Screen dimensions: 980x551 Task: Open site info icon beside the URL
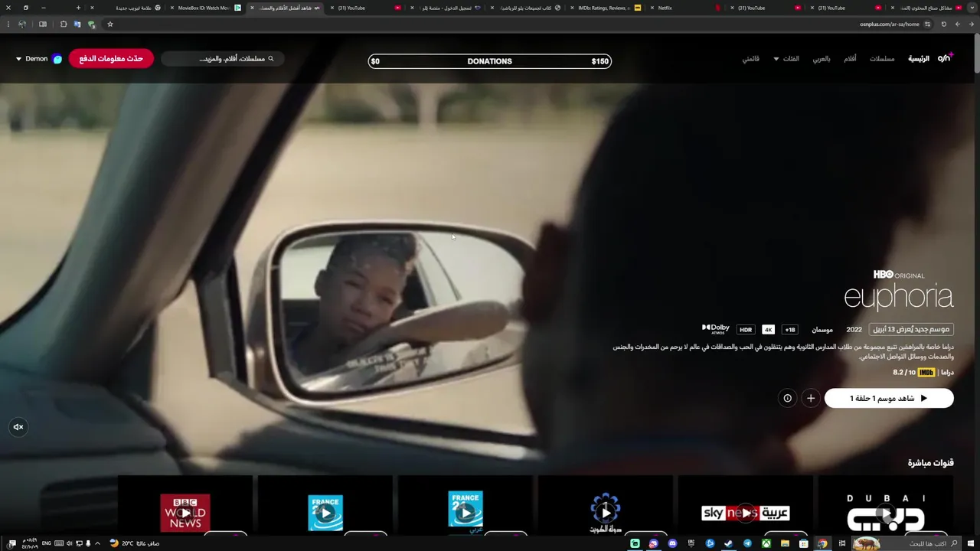[x=927, y=24]
